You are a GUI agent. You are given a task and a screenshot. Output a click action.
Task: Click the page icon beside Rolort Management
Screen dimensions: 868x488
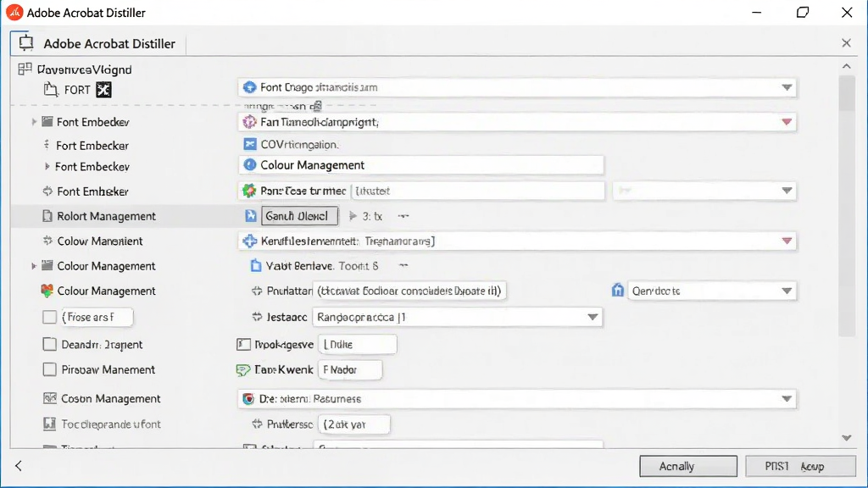click(x=47, y=216)
